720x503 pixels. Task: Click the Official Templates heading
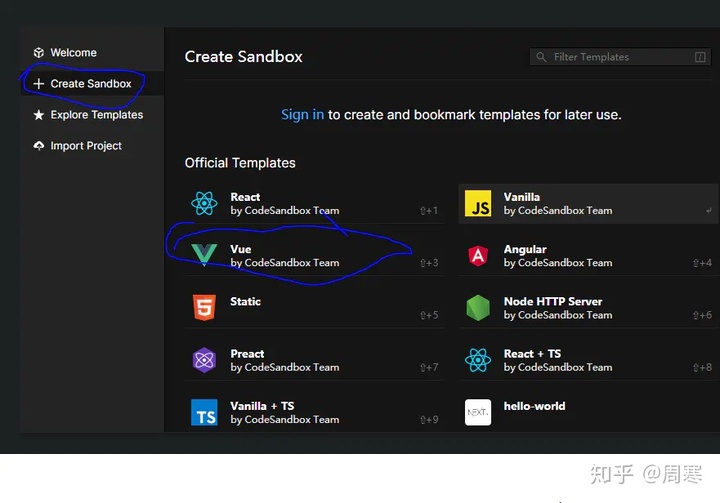(240, 163)
